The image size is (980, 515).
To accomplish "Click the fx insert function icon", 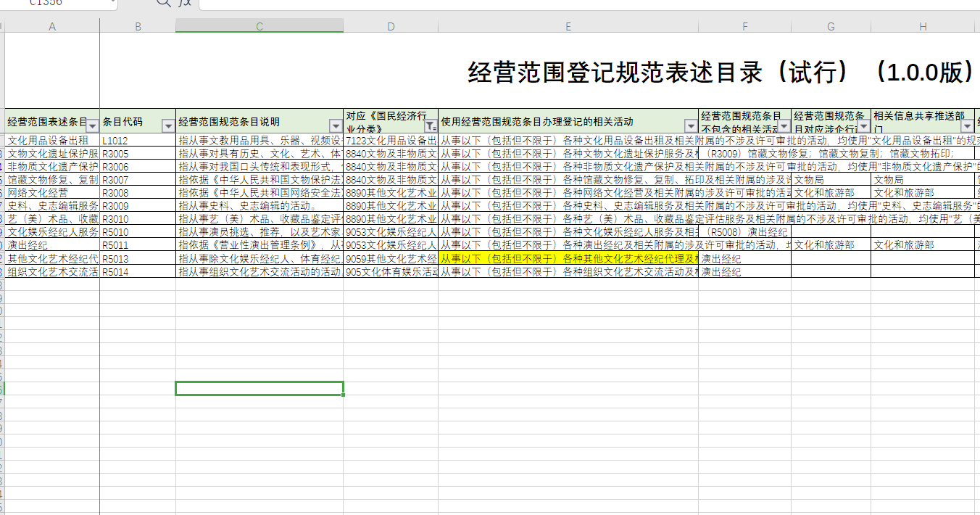I will pyautogui.click(x=186, y=3).
